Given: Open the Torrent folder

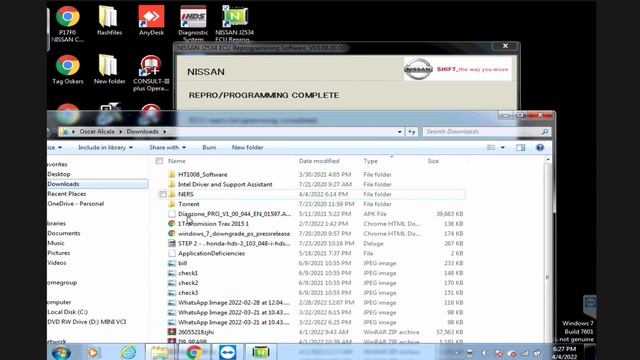Looking at the screenshot, I should click(189, 204).
